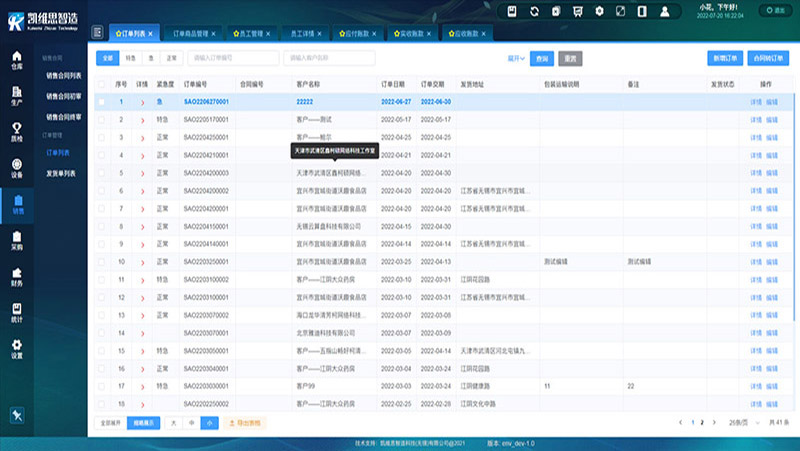This screenshot has height=451, width=800.
Task: Filter orders by 特急 urgency
Action: (x=131, y=58)
